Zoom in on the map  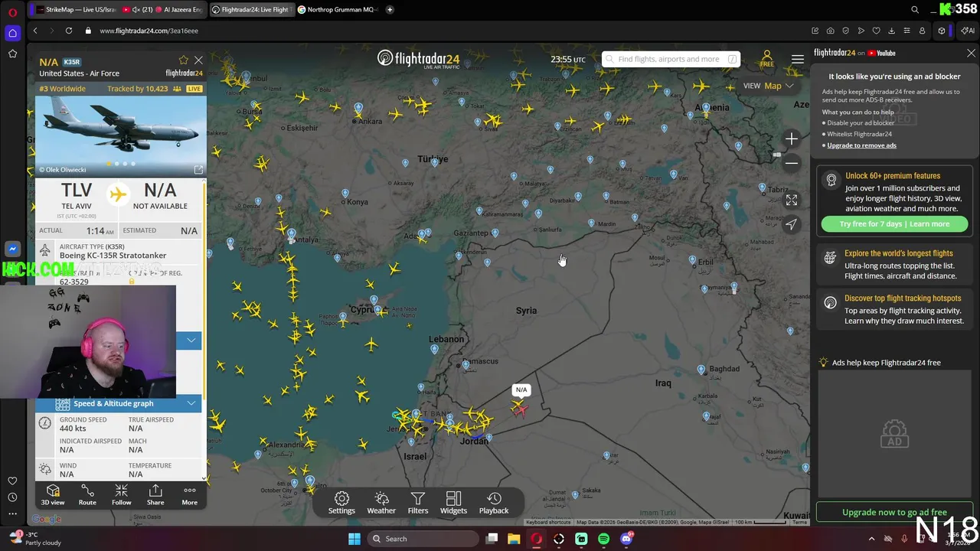click(x=792, y=139)
